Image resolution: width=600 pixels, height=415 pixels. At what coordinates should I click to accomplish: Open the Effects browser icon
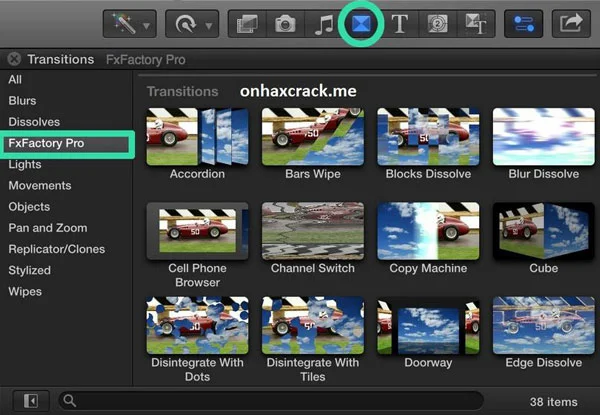pyautogui.click(x=247, y=24)
